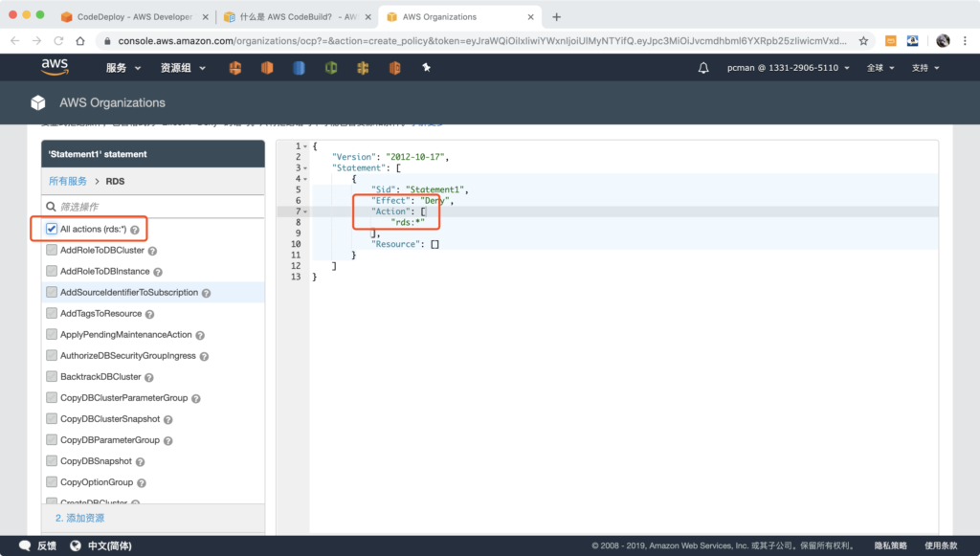Collapse the Action fold at line 7

point(305,211)
